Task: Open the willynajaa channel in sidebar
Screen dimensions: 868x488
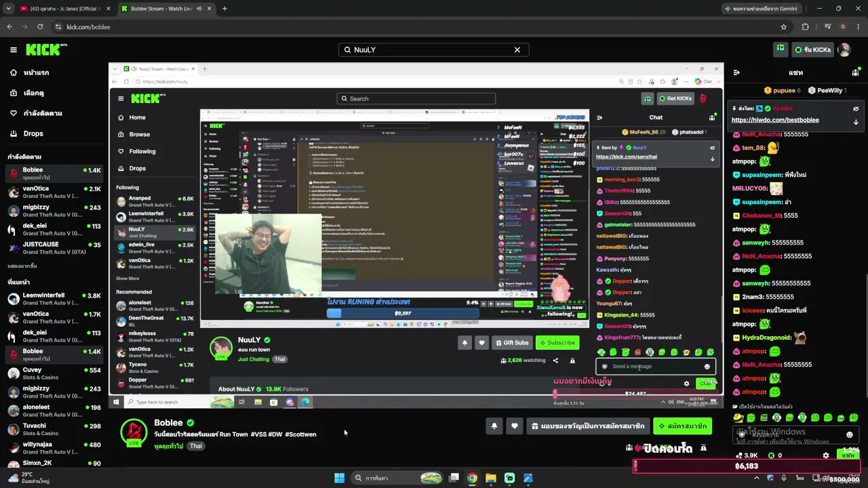Action: 54,448
